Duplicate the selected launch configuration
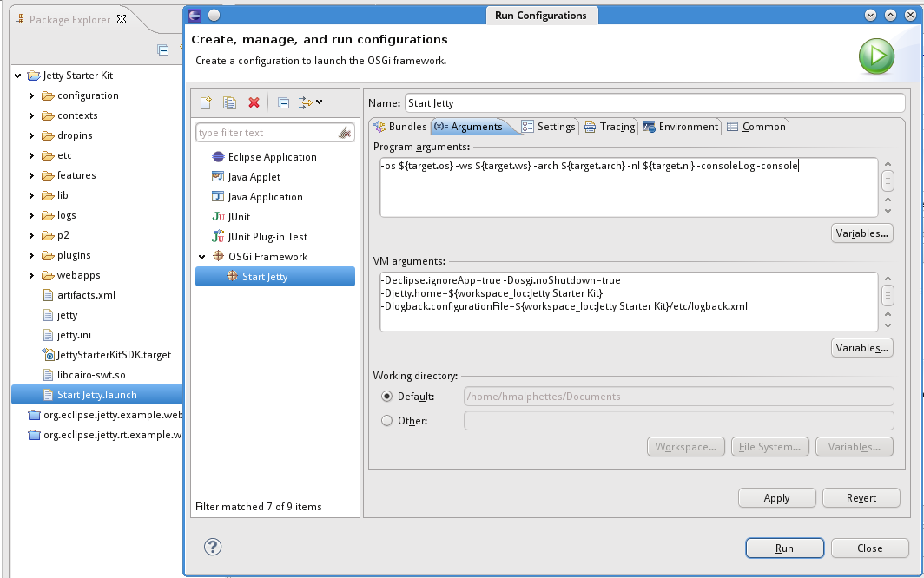This screenshot has width=924, height=578. (x=229, y=102)
